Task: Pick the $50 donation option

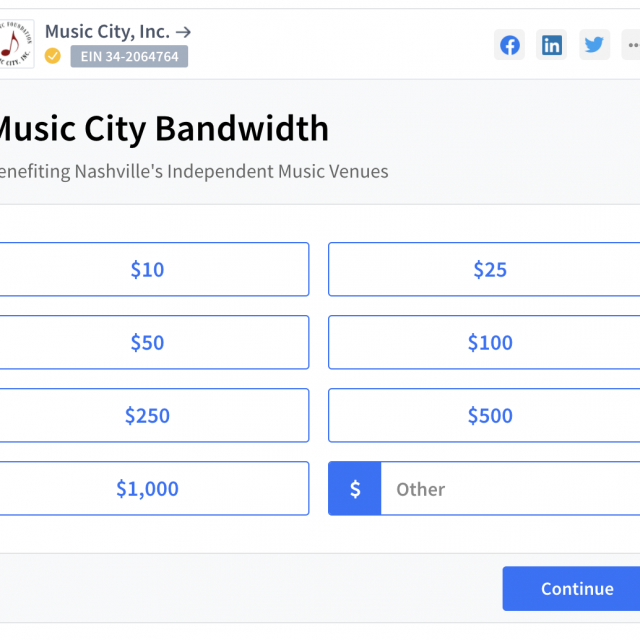Action: click(148, 343)
